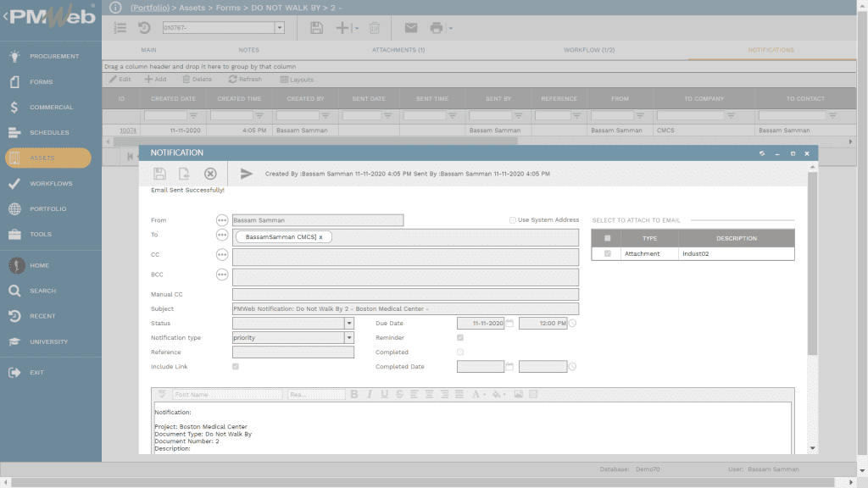Click the info icon beside breadcrumb
The width and height of the screenshot is (868, 488).
[115, 7]
